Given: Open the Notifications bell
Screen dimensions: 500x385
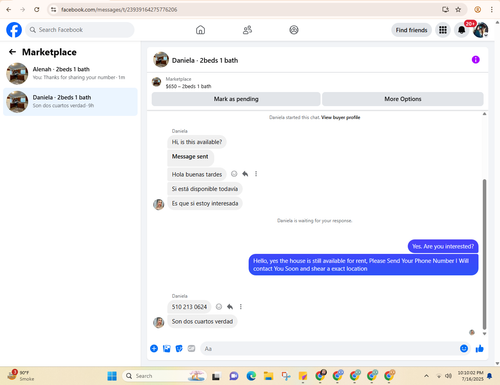Looking at the screenshot, I should [x=462, y=30].
